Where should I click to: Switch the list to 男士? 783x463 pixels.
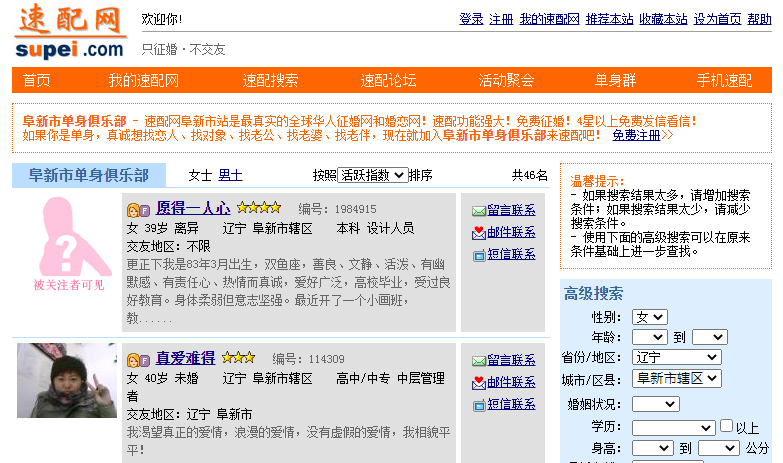tap(230, 175)
